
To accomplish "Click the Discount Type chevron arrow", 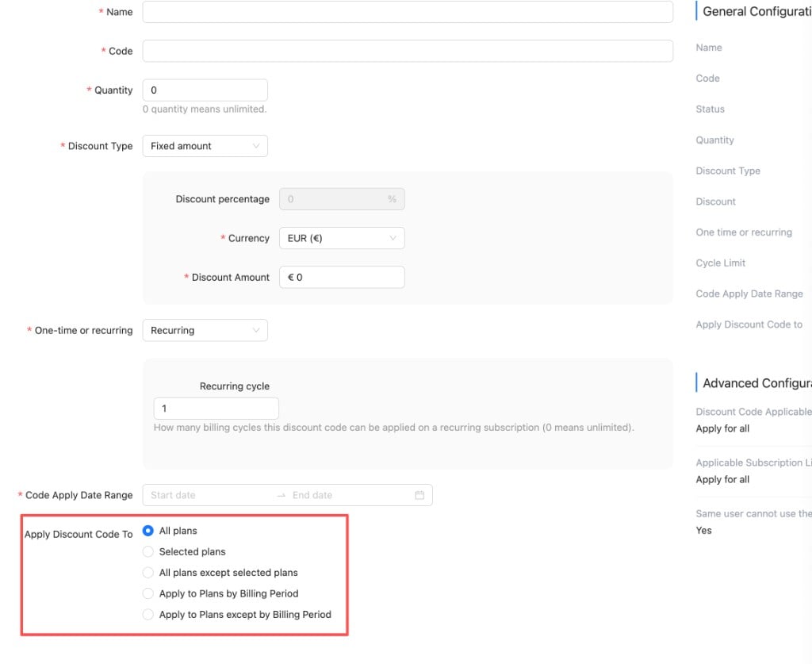I will (x=256, y=146).
